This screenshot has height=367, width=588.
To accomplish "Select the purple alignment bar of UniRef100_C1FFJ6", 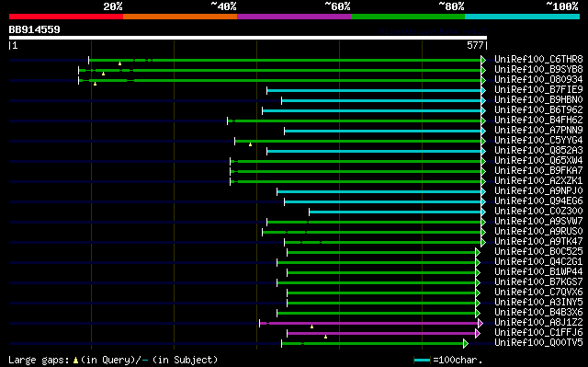I will (x=381, y=333).
